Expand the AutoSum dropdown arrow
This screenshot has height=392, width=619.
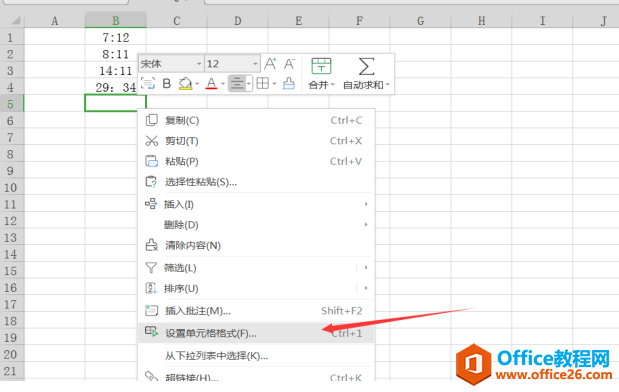(388, 84)
